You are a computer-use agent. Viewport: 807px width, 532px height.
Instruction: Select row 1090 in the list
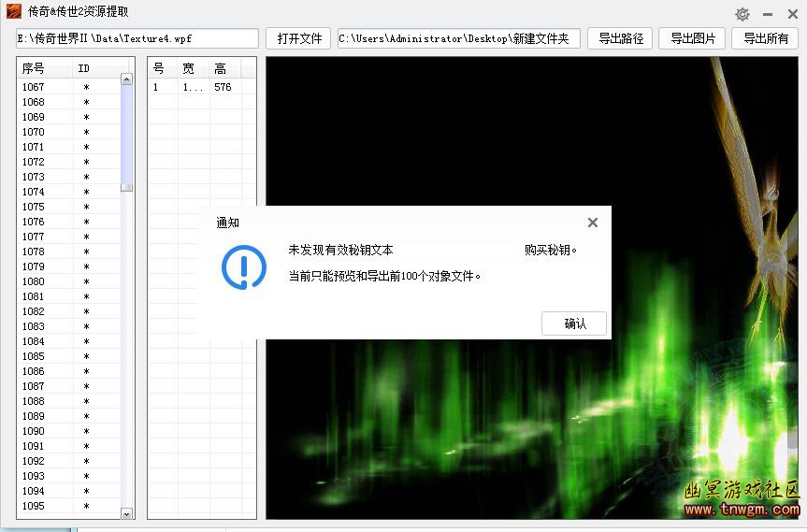pos(68,430)
